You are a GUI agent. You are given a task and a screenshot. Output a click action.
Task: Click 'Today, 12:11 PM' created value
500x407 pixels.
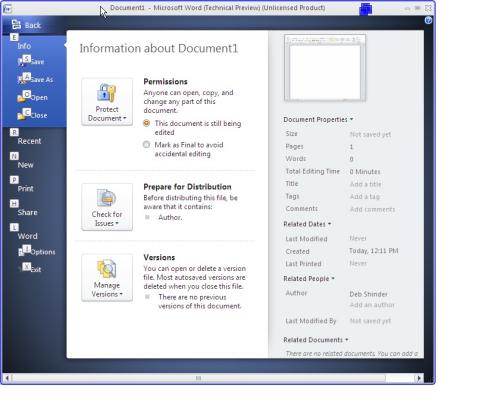click(374, 251)
